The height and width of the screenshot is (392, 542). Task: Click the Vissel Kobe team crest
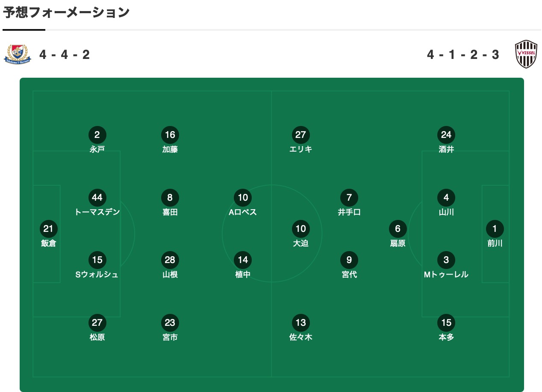[x=526, y=54]
